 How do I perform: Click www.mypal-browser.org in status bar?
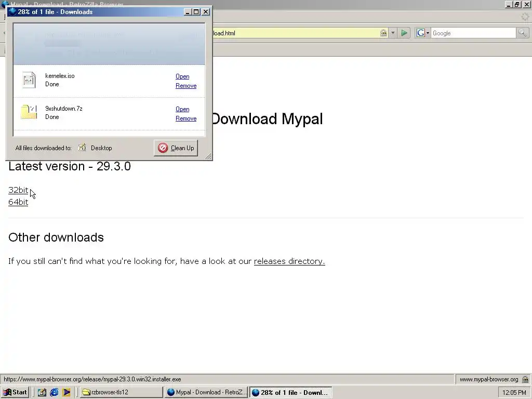tap(489, 379)
